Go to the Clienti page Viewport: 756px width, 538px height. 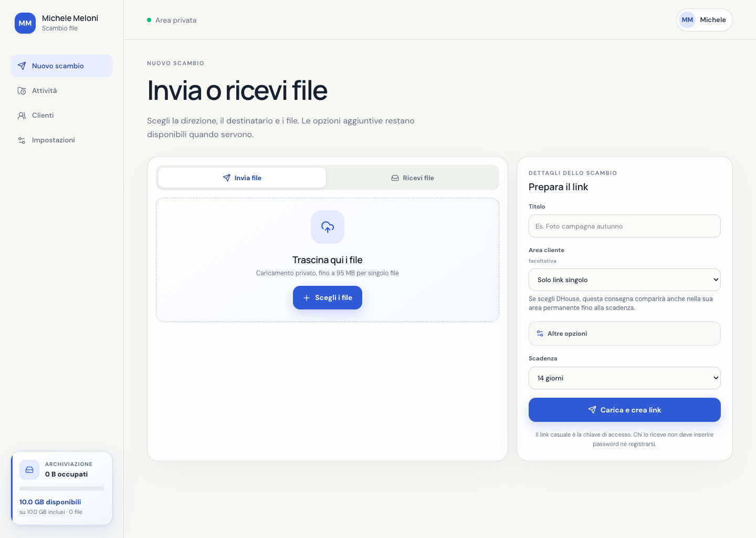point(61,116)
